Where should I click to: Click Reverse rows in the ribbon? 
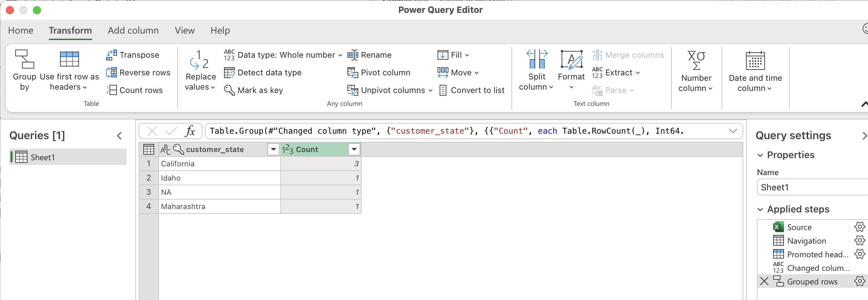tap(138, 73)
